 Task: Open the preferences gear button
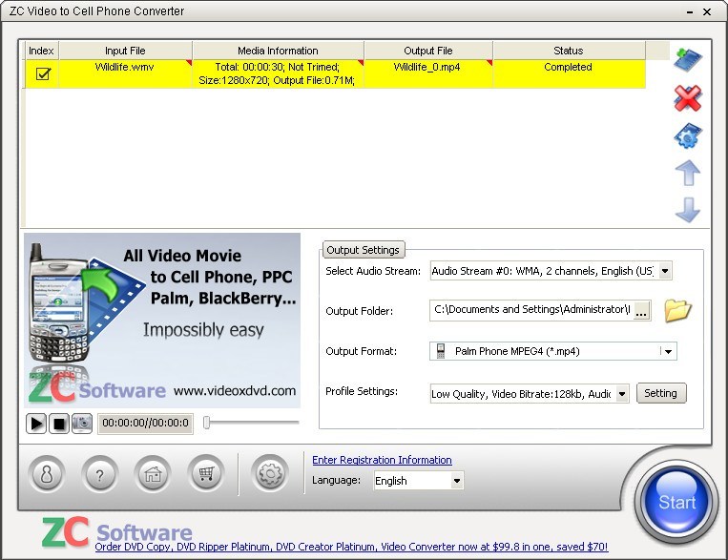(270, 472)
